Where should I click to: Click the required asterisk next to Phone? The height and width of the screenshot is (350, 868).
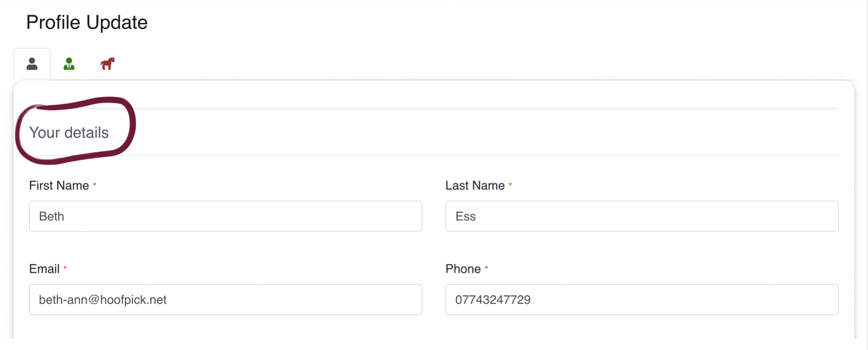[x=486, y=268]
